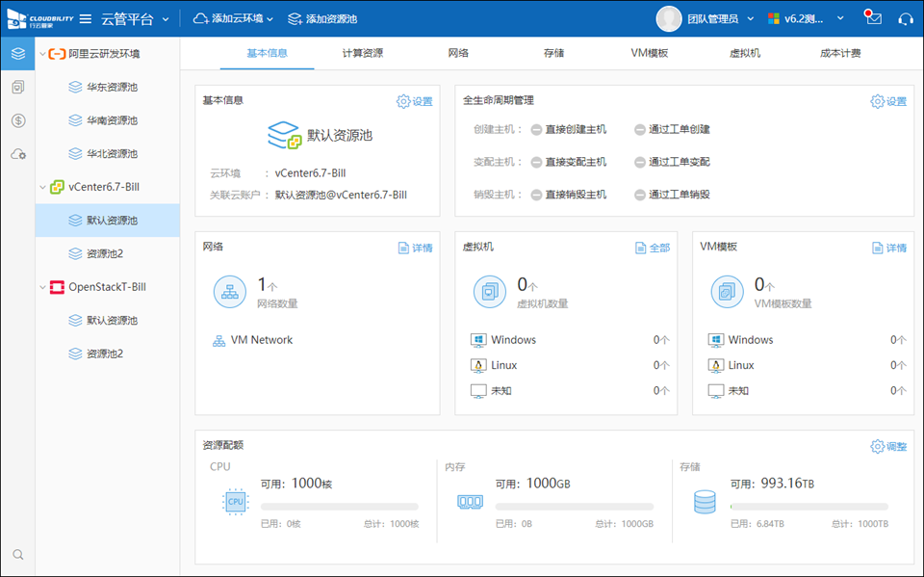924x577 pixels.
Task: Click the search icon in sidebar
Action: (17, 555)
